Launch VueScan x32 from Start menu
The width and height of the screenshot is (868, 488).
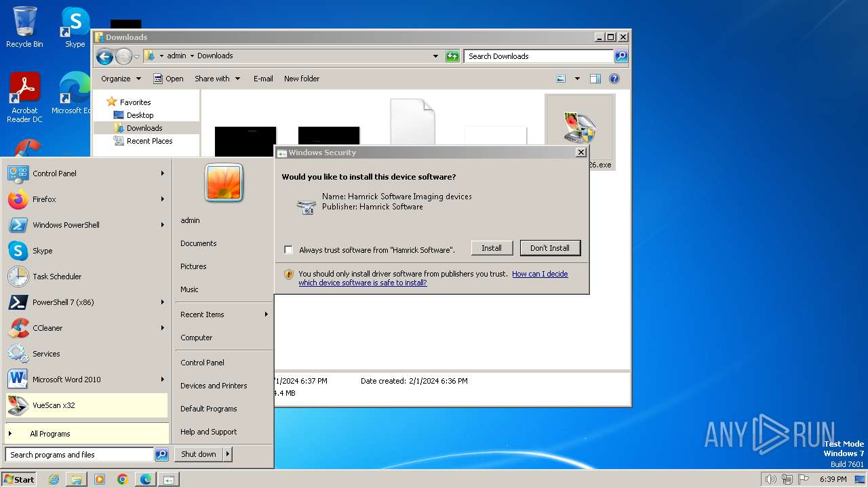87,405
